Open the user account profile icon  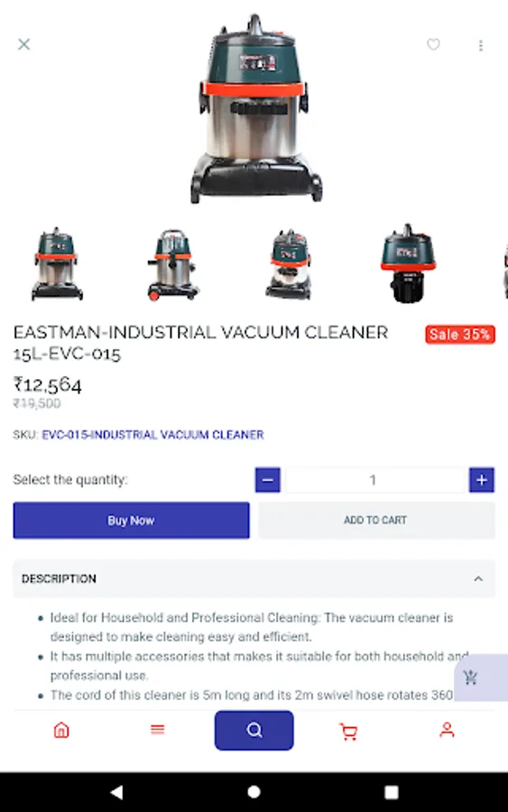pos(447,730)
